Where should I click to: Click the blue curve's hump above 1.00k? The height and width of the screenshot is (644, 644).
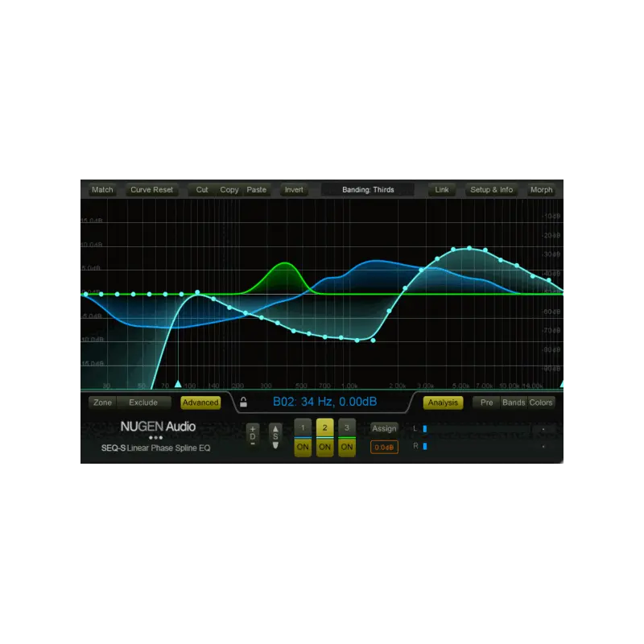tap(376, 261)
